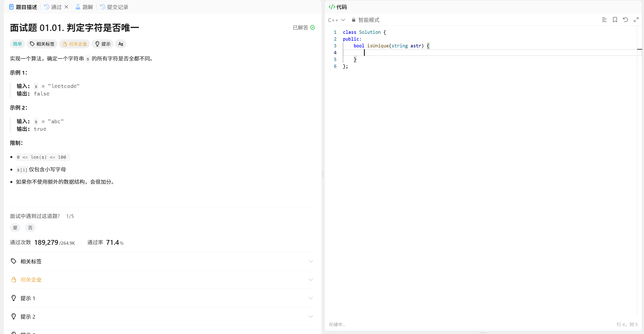The width and height of the screenshot is (644, 334).
Task: Close the 通过 tab with X
Action: pyautogui.click(x=66, y=7)
